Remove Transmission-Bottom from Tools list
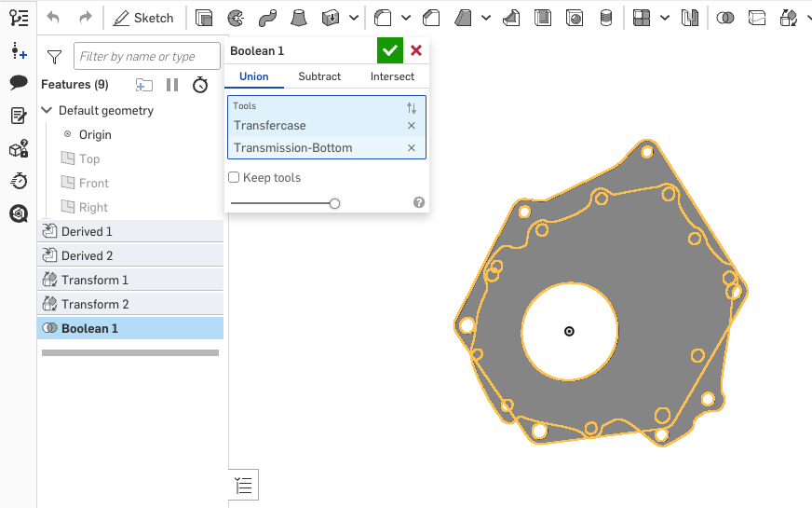 (x=412, y=147)
